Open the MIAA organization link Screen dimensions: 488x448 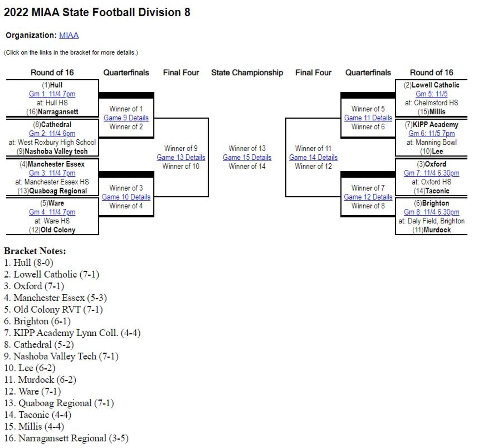pyautogui.click(x=69, y=35)
